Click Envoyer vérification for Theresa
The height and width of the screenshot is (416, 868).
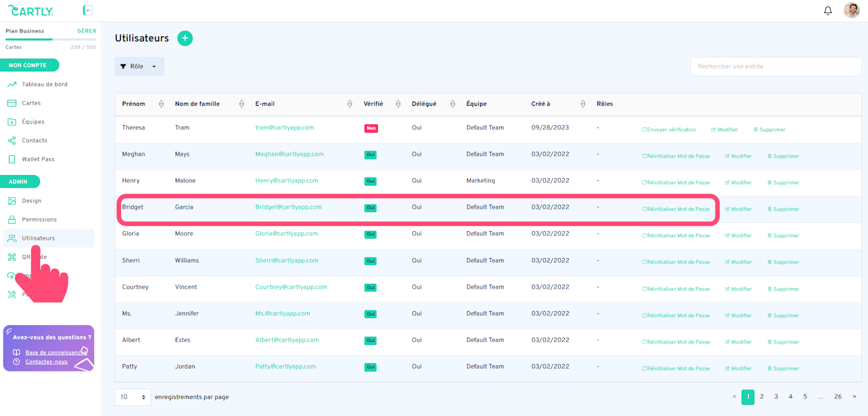point(669,129)
